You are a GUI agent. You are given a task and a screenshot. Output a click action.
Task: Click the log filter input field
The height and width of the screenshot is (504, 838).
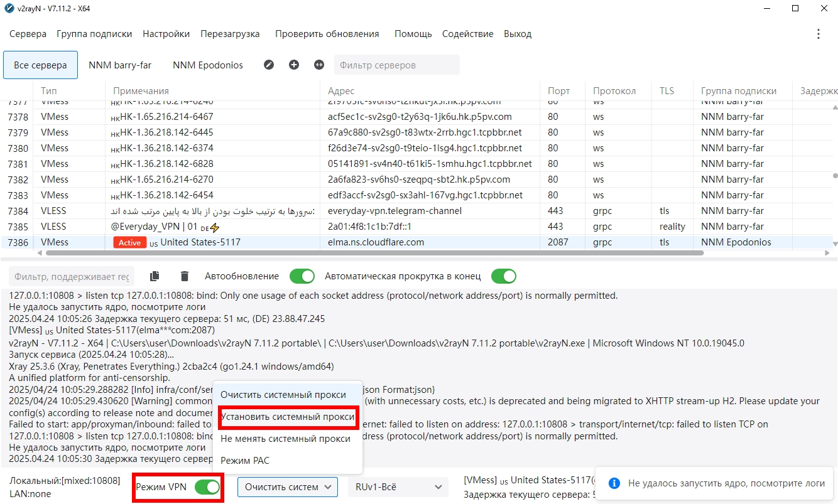tap(72, 276)
